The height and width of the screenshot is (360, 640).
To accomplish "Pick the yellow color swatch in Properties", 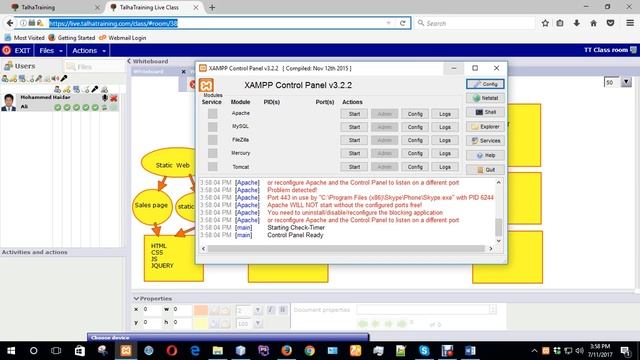I will pyautogui.click(x=201, y=324).
